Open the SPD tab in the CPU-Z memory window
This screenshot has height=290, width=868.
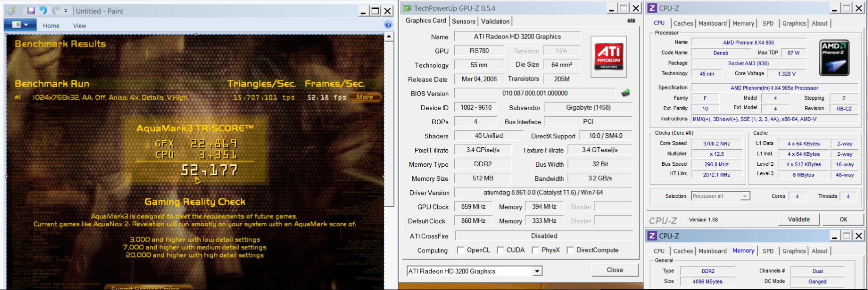coord(768,251)
